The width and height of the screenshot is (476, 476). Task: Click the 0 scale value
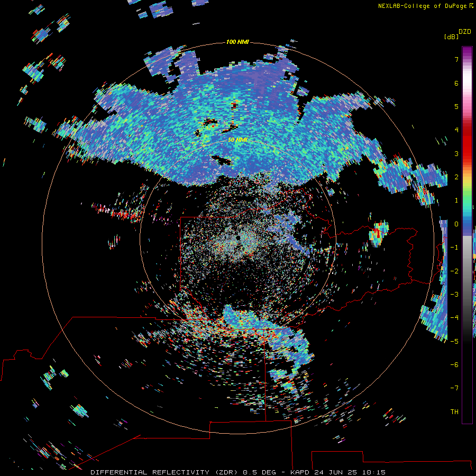click(456, 224)
